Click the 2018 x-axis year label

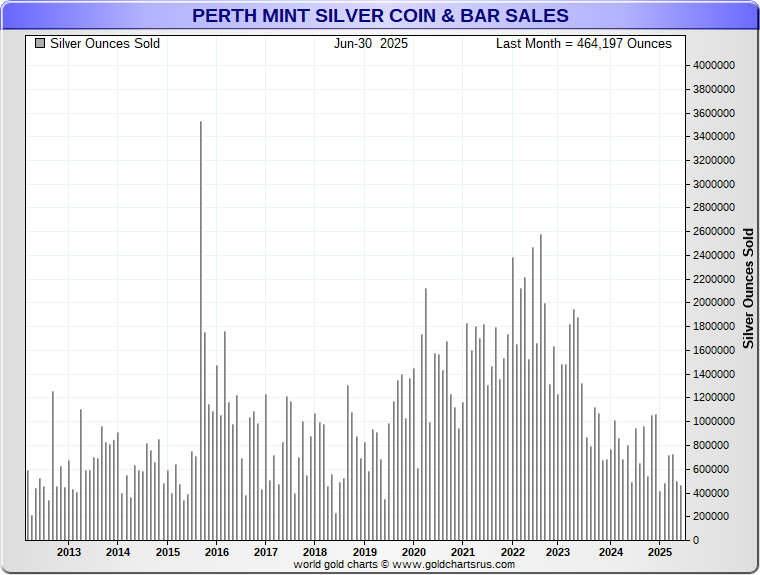315,552
